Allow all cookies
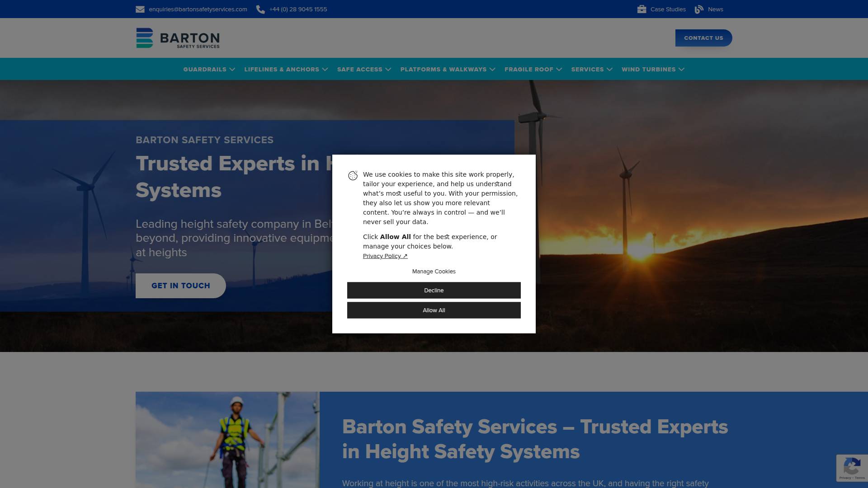Screen dimensions: 868x488 coord(434,310)
